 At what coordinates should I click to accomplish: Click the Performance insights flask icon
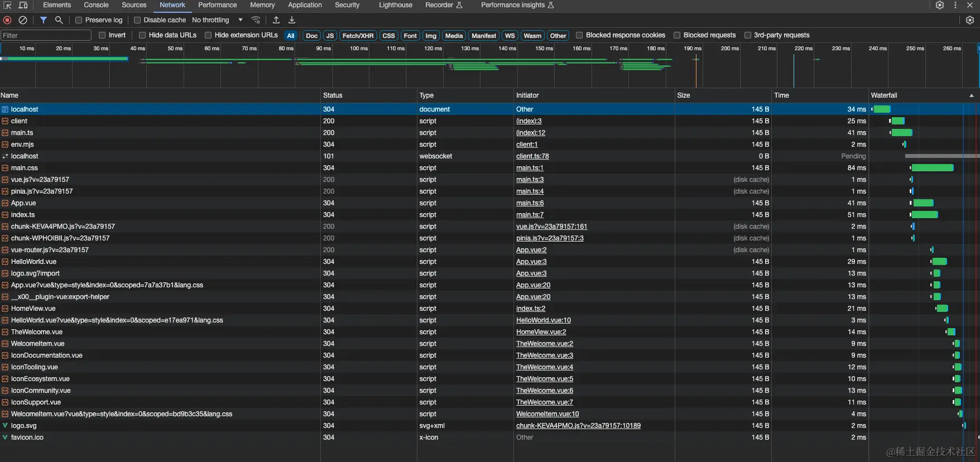[x=551, y=5]
